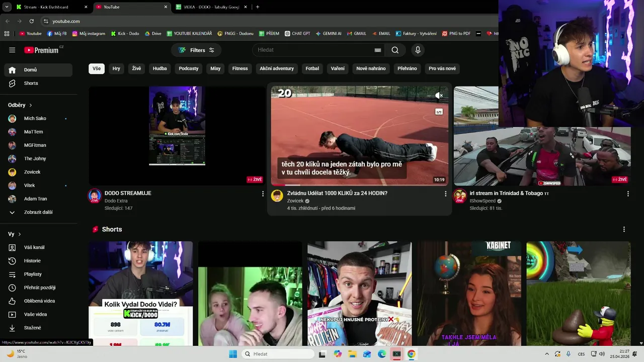This screenshot has width=644, height=362.
Task: Open the Filters button
Action: (196, 50)
